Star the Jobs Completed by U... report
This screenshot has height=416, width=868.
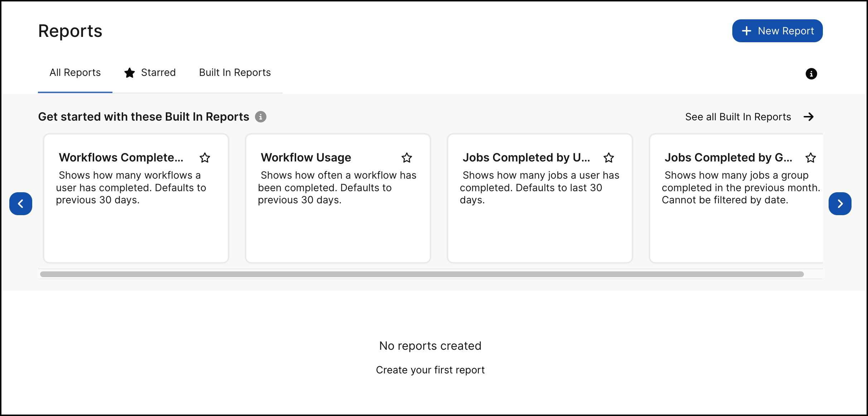[x=609, y=158]
